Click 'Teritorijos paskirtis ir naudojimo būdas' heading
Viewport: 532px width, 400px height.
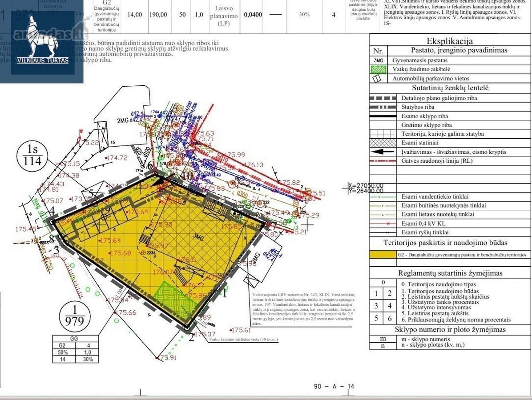click(445, 243)
